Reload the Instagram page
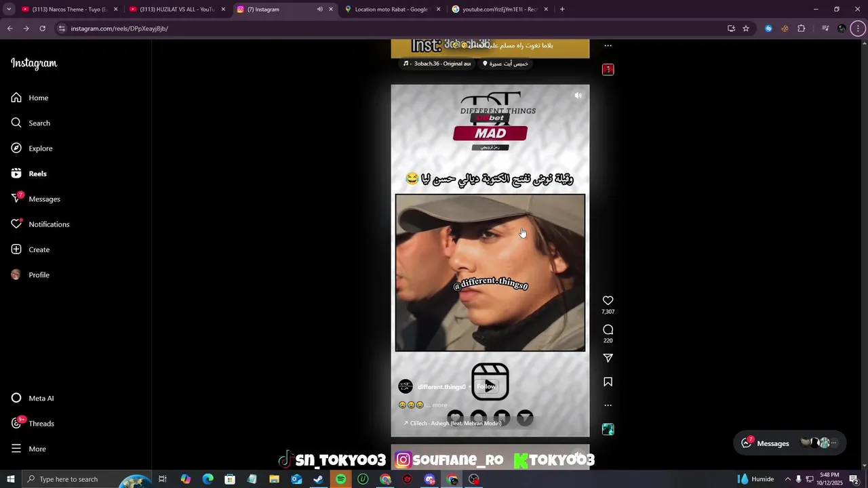The width and height of the screenshot is (868, 488). (x=42, y=28)
